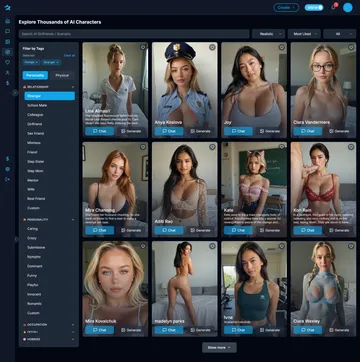Open the Home page from the sidebar
This screenshot has height=362, width=360.
click(7, 21)
